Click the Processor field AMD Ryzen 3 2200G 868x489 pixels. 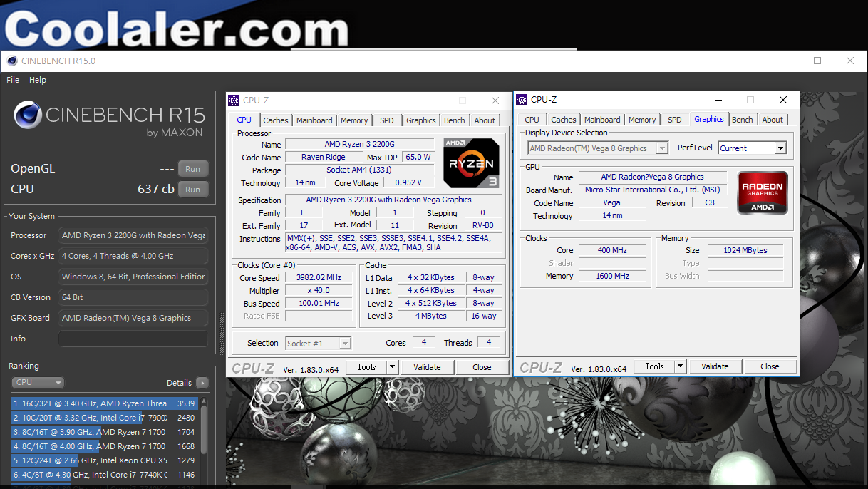133,235
